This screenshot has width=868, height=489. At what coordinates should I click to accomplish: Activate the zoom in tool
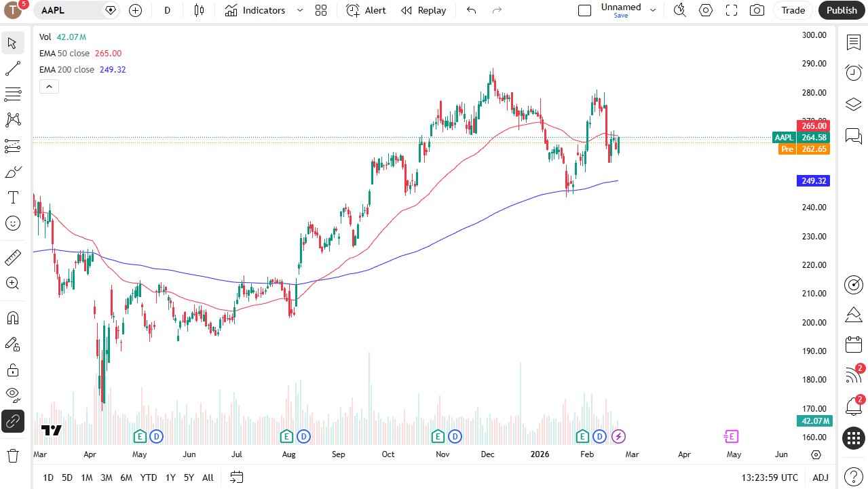[12, 283]
